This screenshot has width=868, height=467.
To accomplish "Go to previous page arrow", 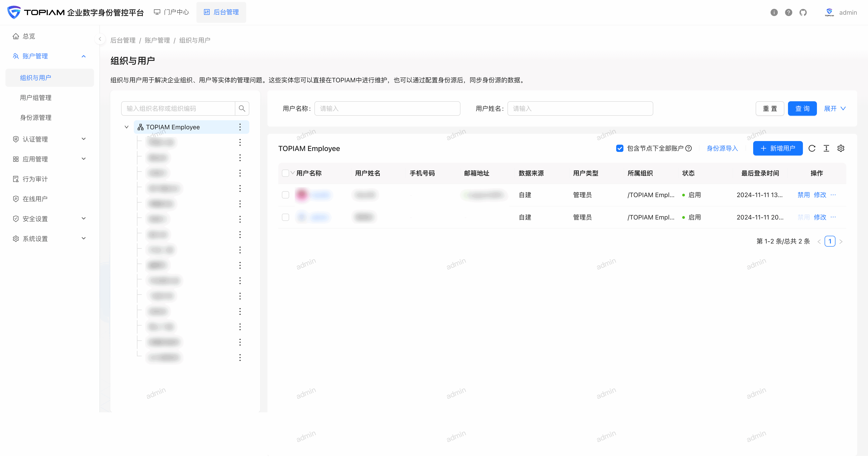I will point(819,242).
